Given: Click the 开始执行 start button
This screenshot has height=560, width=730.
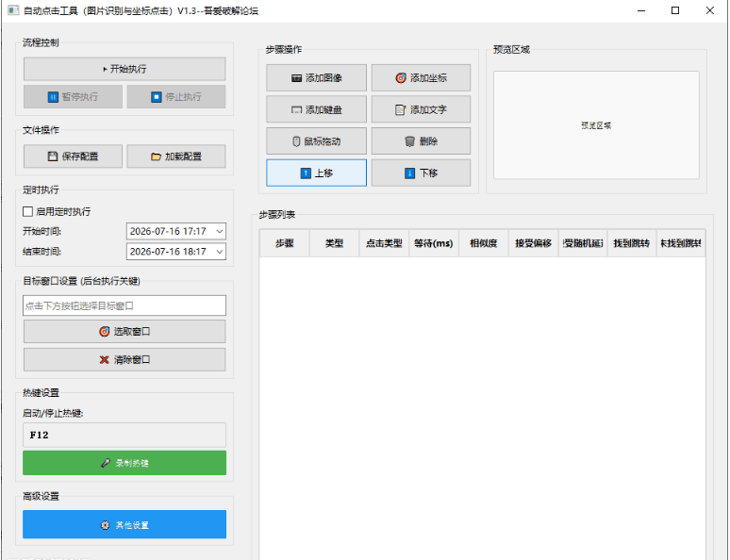Looking at the screenshot, I should click(x=124, y=69).
